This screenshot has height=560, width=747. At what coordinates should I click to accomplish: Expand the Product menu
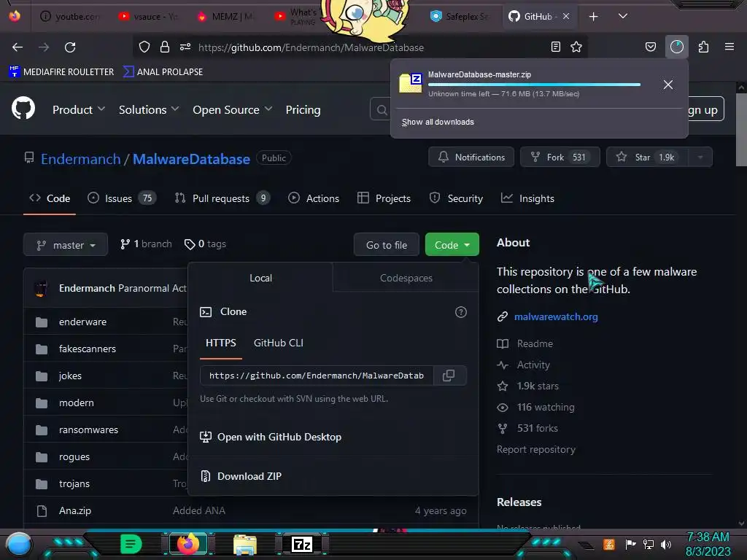[79, 109]
